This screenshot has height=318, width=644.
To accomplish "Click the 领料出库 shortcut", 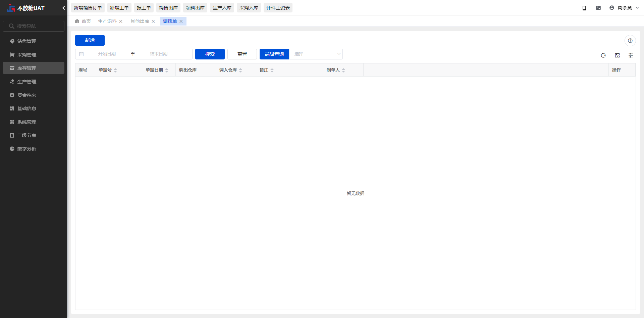I will (x=195, y=8).
